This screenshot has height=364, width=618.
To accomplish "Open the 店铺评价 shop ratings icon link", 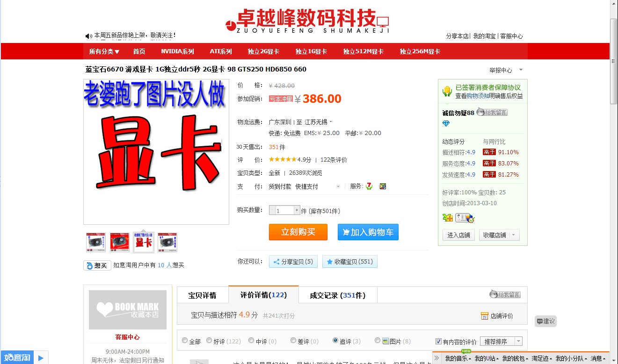I will (x=497, y=316).
